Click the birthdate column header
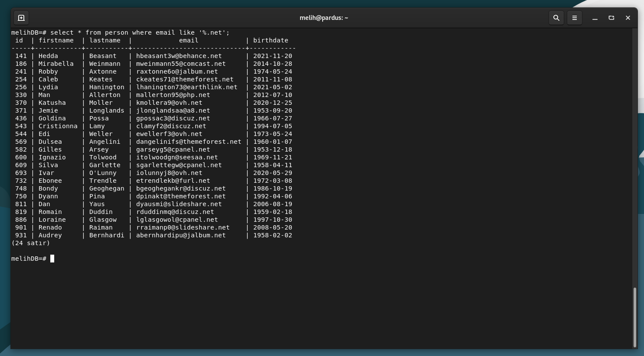The height and width of the screenshot is (356, 644). click(271, 40)
